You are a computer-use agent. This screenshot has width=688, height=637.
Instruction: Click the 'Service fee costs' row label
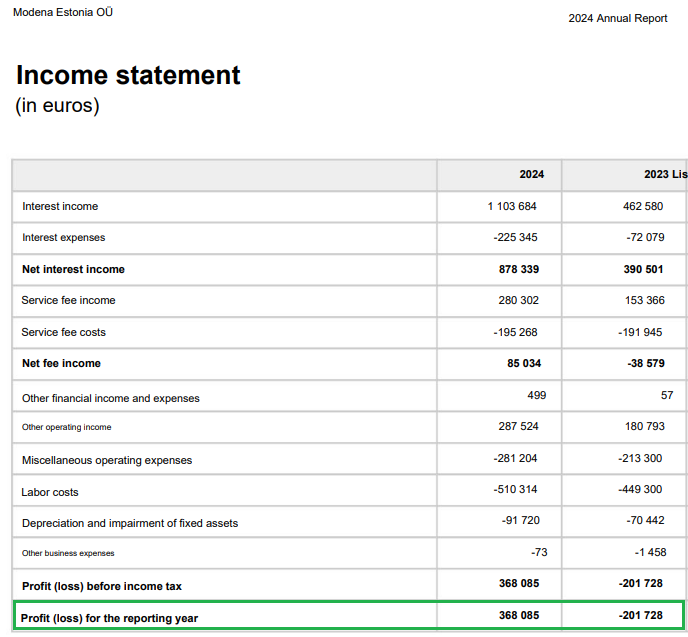tap(63, 332)
